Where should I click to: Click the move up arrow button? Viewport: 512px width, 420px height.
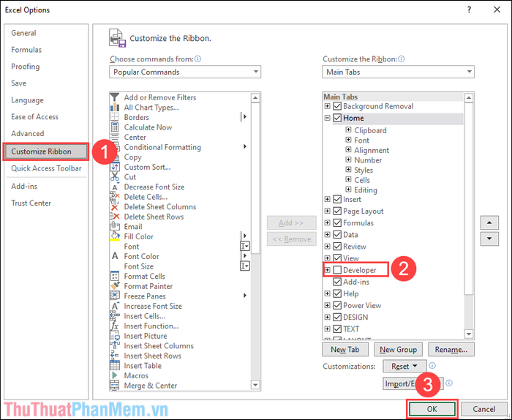click(489, 222)
